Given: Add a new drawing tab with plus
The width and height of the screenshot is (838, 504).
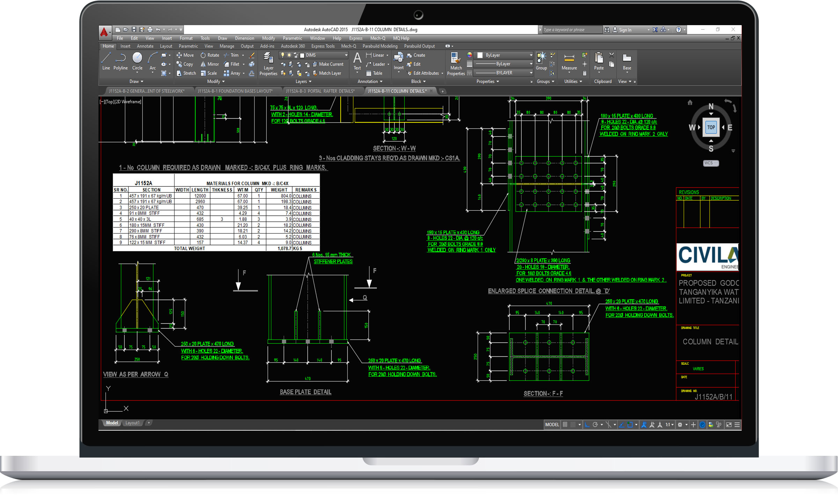Looking at the screenshot, I should tap(442, 91).
